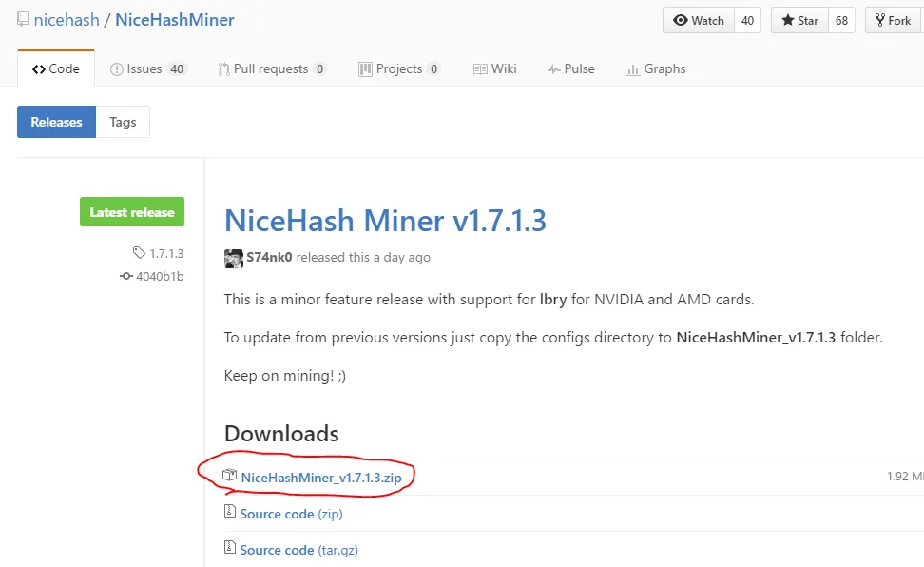
Task: Click the Issues exclamation icon
Action: point(117,69)
